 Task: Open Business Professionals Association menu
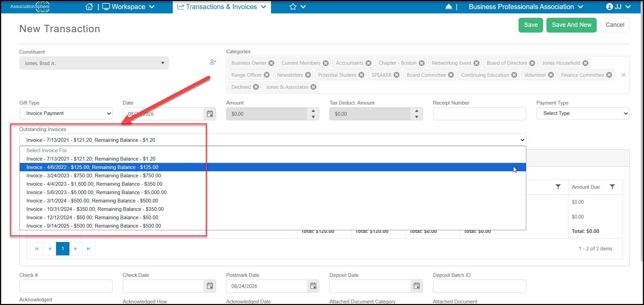[526, 7]
